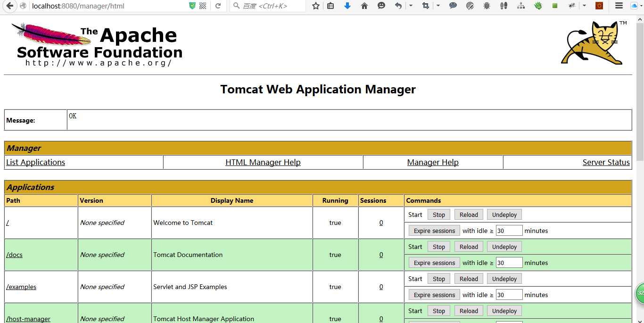Click the blue cloud sync icon
The image size is (644, 323).
click(x=634, y=6)
